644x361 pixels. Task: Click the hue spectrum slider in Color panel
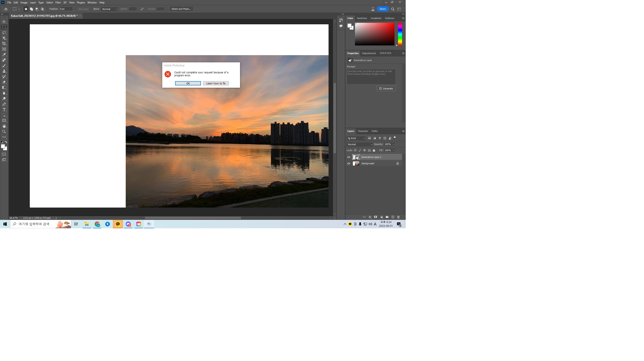400,34
